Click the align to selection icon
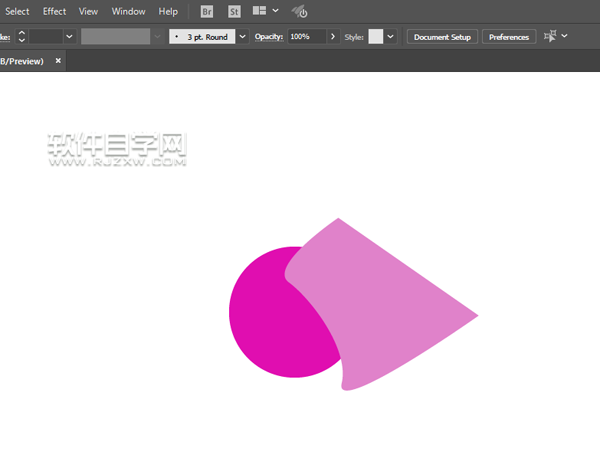The width and height of the screenshot is (600, 468). coord(550,36)
